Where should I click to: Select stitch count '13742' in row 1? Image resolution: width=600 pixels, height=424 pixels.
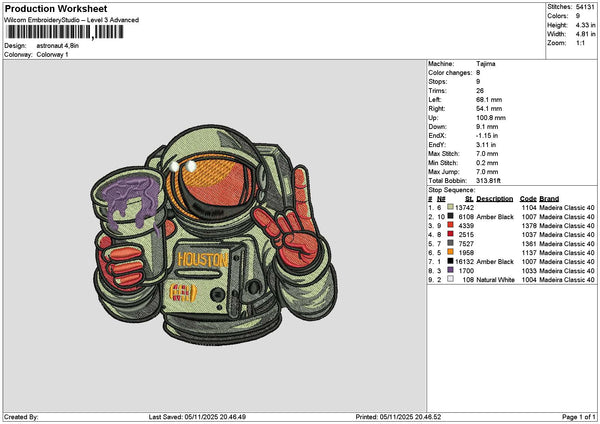click(x=465, y=207)
